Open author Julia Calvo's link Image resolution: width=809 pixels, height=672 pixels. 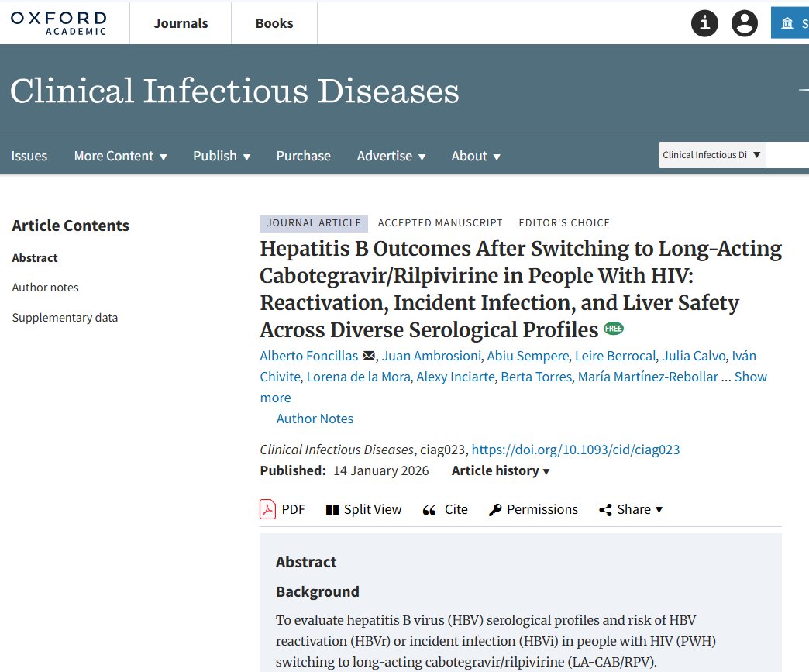[694, 356]
